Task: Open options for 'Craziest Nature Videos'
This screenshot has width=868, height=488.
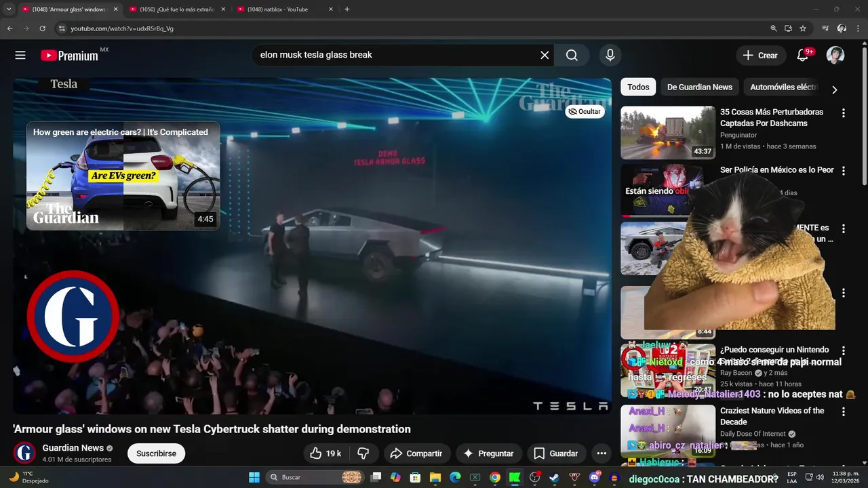Action: 844,411
